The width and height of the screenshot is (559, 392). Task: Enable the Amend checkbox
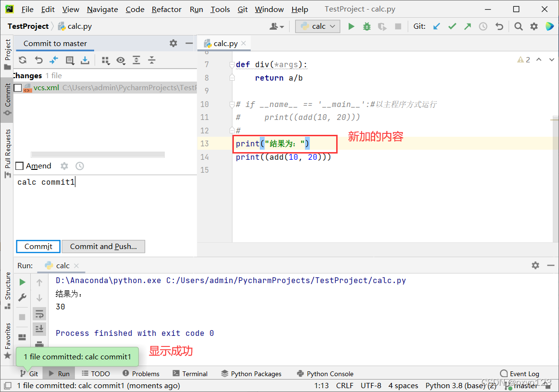(20, 166)
